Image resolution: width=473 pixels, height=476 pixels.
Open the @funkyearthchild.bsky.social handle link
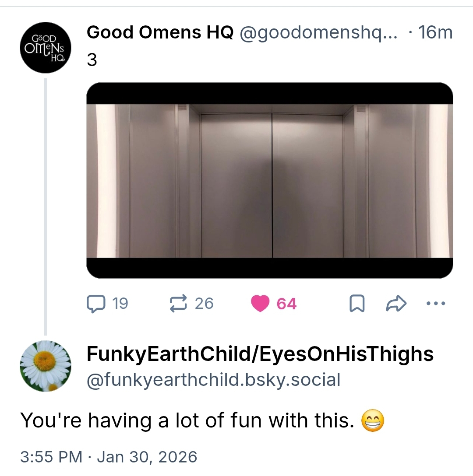point(213,380)
